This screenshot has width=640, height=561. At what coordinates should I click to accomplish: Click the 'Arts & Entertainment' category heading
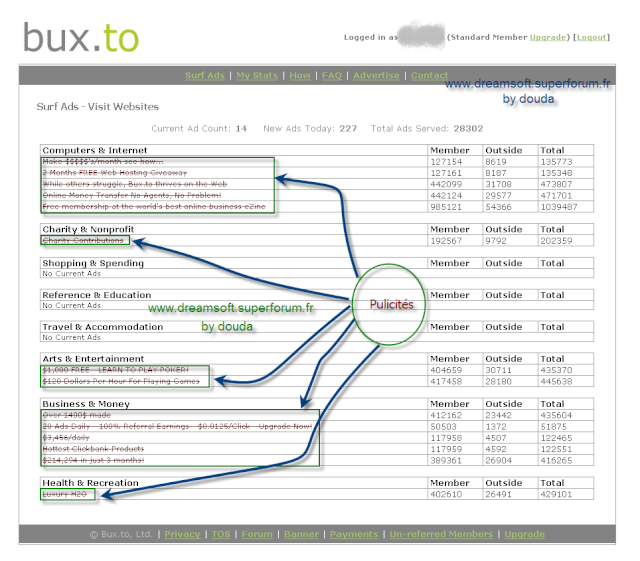(x=93, y=359)
